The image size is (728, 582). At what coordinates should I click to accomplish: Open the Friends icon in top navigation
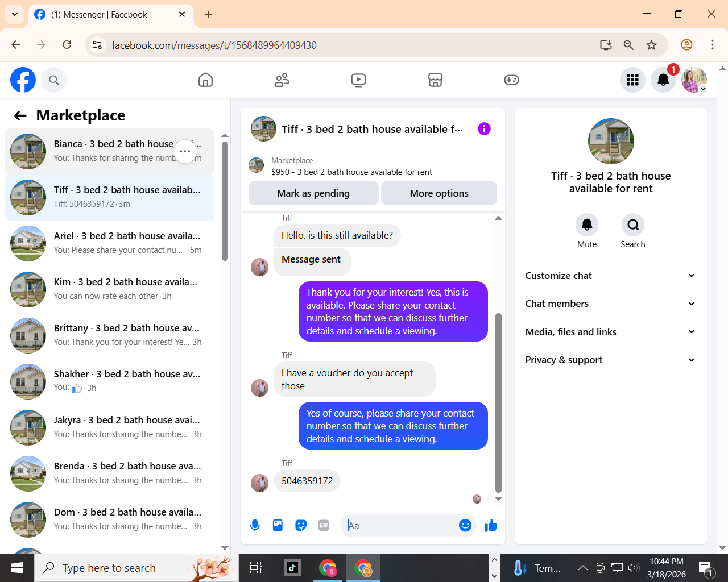coord(282,80)
